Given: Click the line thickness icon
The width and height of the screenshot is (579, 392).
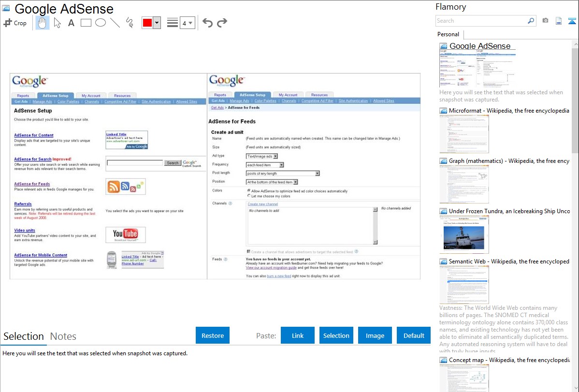Looking at the screenshot, I should click(x=172, y=23).
